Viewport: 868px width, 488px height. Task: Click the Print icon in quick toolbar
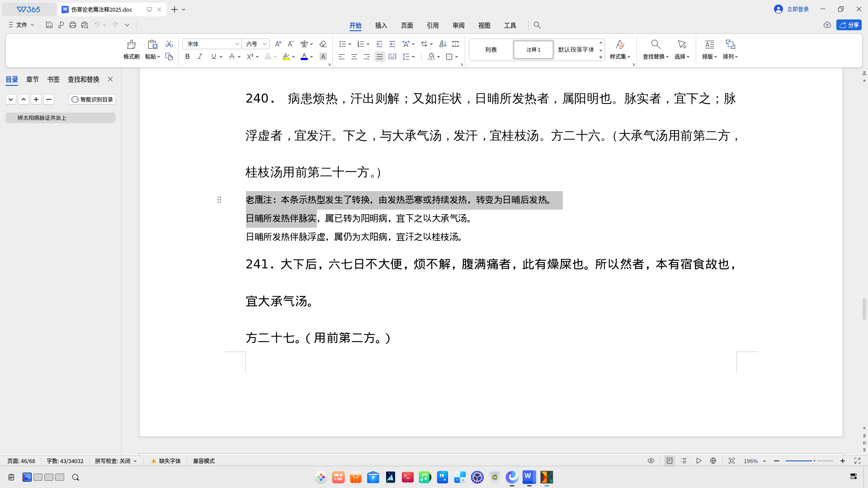point(73,25)
